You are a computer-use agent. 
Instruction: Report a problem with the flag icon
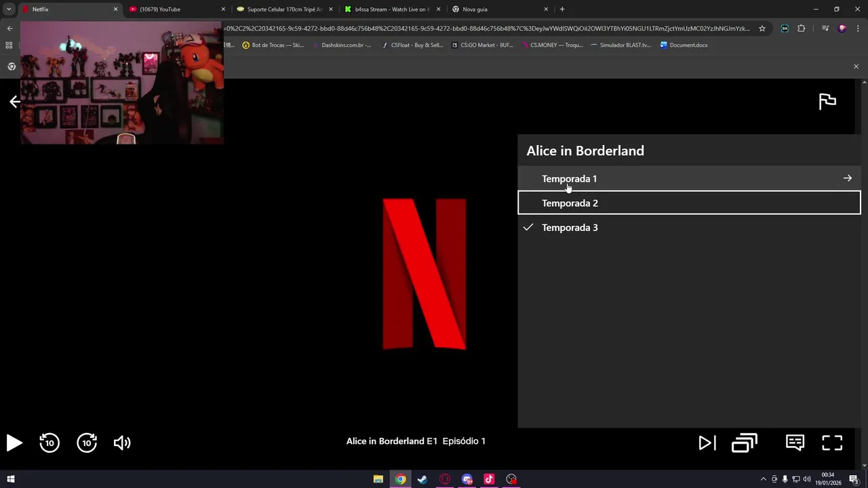click(x=827, y=102)
